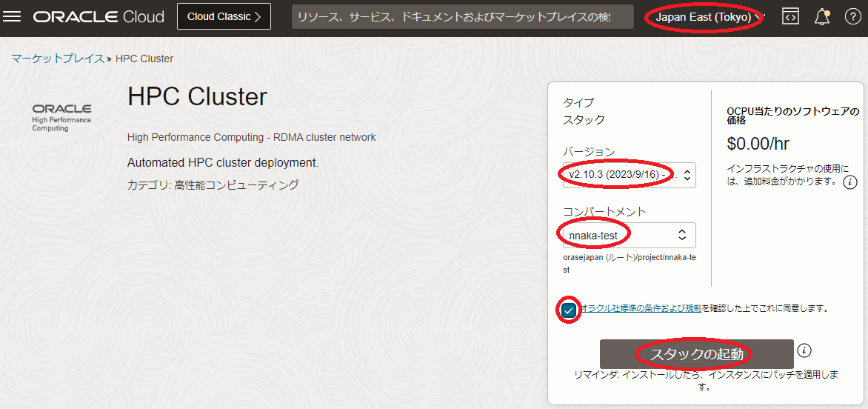Click the HPC Cluster page heading
The height and width of the screenshot is (409, 868).
[x=197, y=97]
